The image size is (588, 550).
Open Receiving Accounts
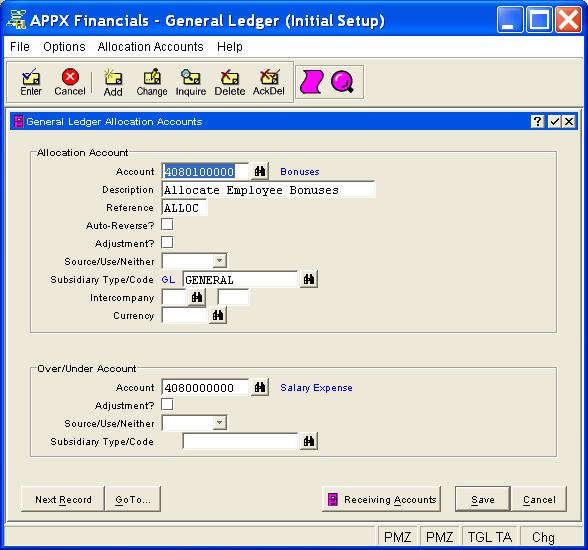(x=382, y=499)
